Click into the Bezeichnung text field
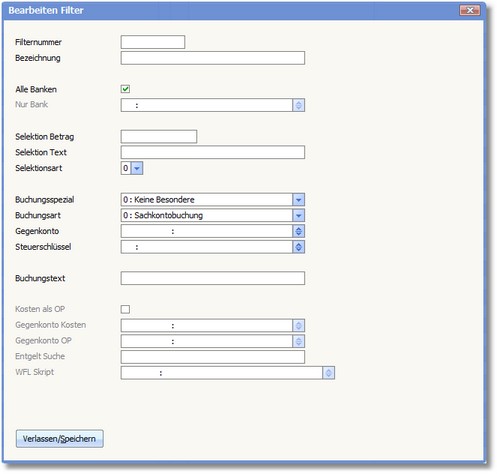 [x=213, y=58]
